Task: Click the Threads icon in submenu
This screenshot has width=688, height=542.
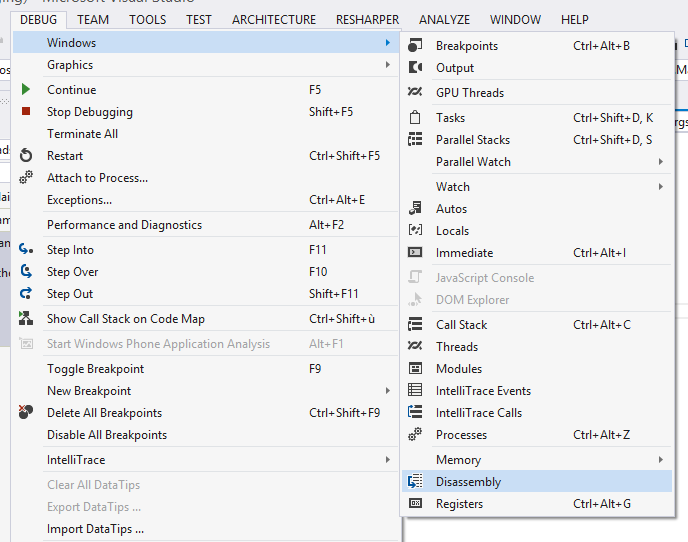Action: click(x=415, y=346)
